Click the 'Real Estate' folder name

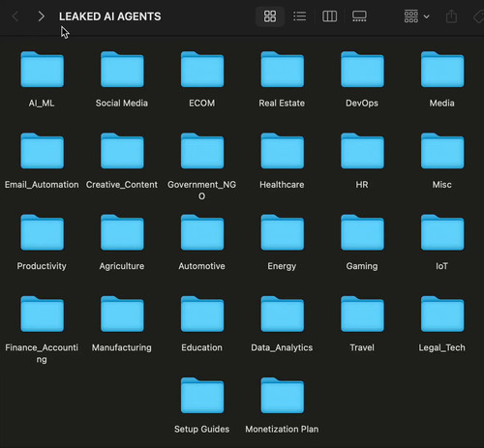point(282,104)
